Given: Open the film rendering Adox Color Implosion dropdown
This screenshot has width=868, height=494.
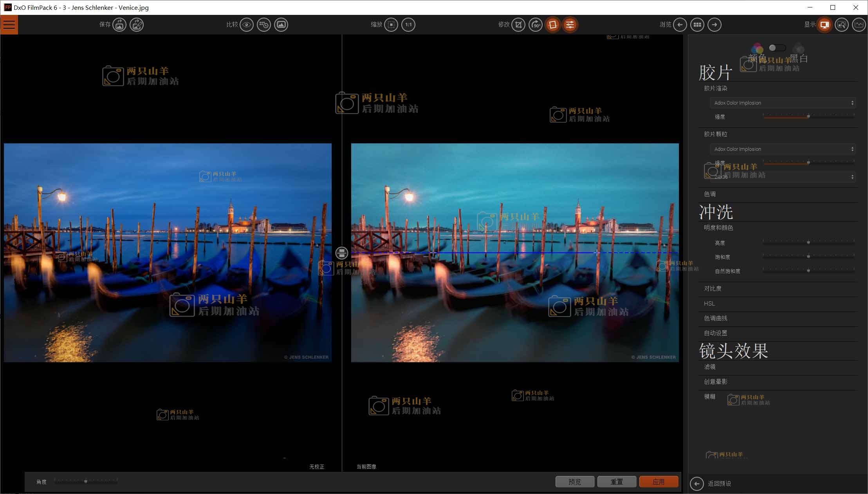Looking at the screenshot, I should tap(783, 103).
